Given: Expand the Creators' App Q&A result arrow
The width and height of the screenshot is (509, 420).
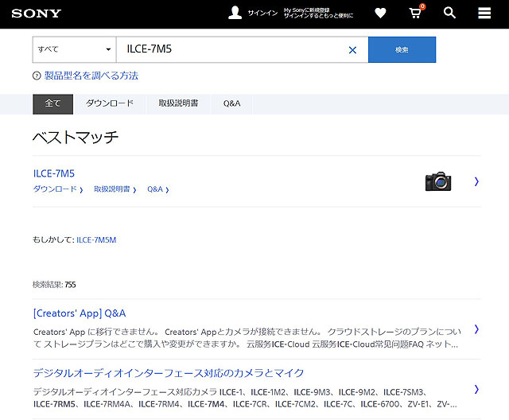Looking at the screenshot, I should (476, 329).
